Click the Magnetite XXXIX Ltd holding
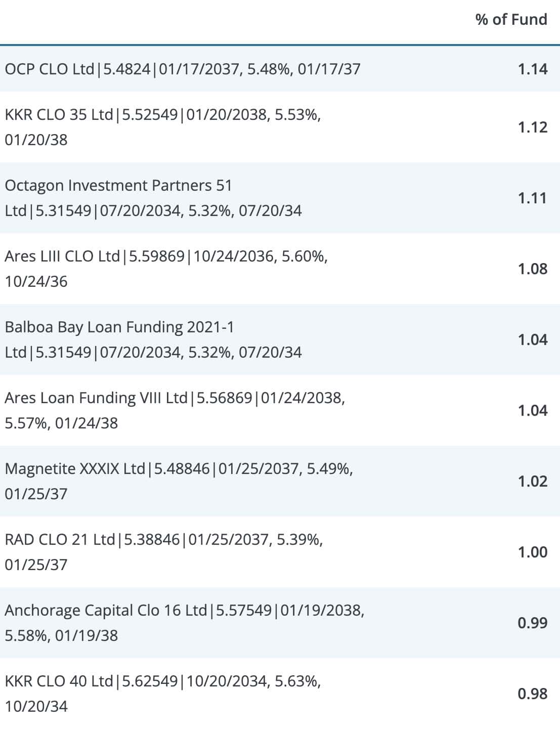This screenshot has width=560, height=734. (x=280, y=481)
